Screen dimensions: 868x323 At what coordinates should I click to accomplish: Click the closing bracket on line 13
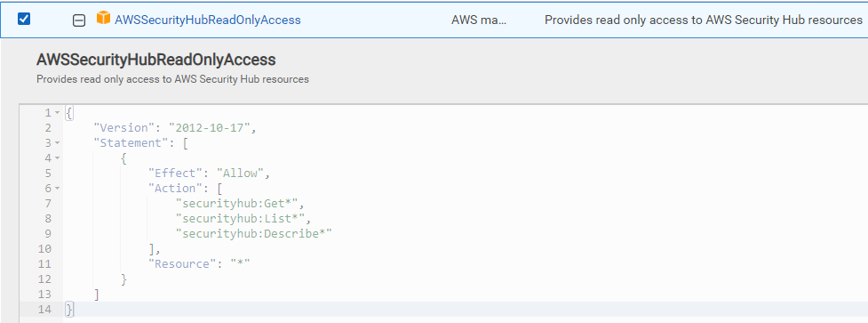96,294
